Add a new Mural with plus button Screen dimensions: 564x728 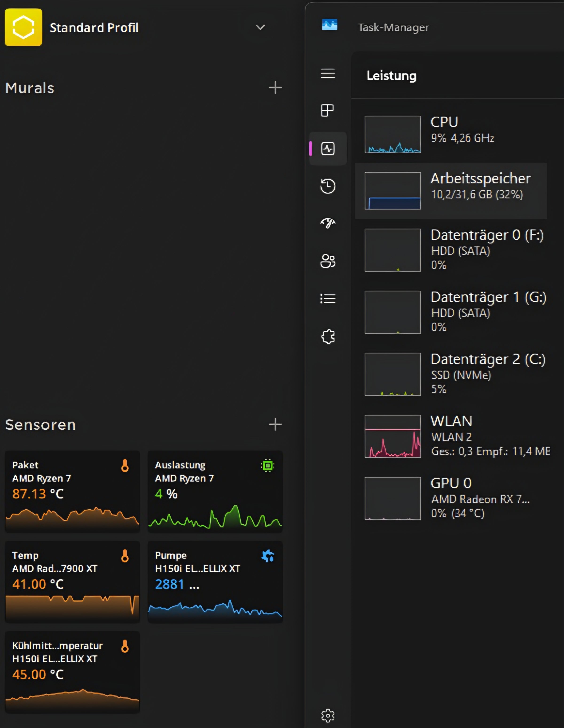click(x=275, y=88)
